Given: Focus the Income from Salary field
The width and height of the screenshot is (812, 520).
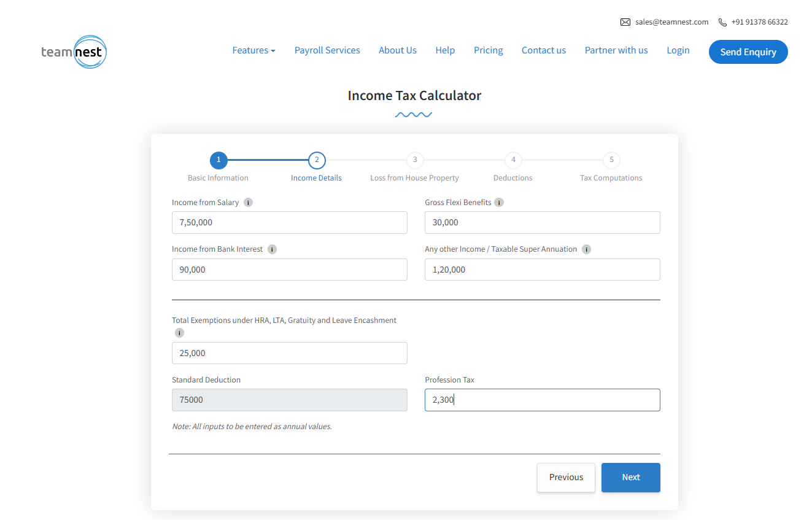Looking at the screenshot, I should point(289,222).
